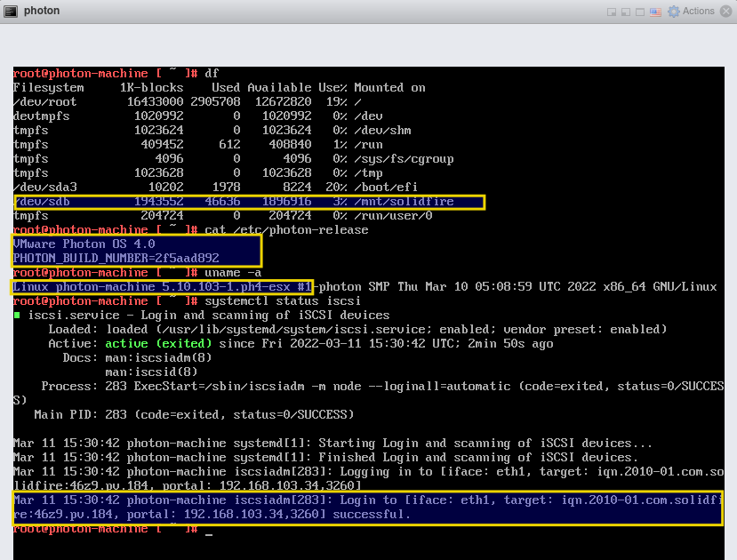The height and width of the screenshot is (560, 737).
Task: Switch console to full window layout icon
Action: (640, 12)
